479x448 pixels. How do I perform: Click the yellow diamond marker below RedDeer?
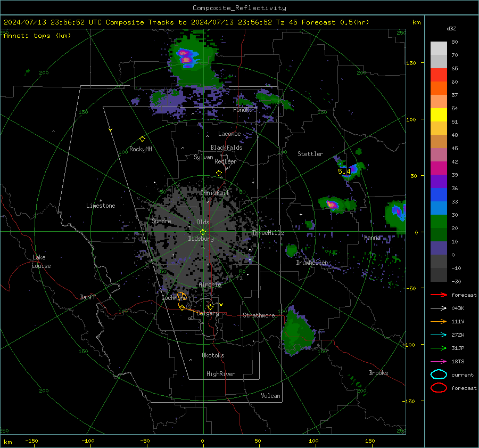click(219, 173)
